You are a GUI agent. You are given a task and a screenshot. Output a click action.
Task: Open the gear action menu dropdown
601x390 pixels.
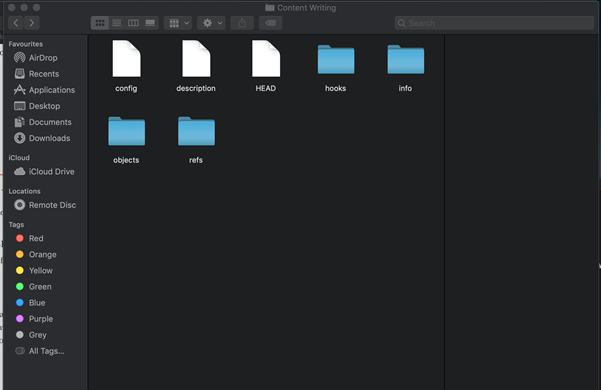(212, 23)
